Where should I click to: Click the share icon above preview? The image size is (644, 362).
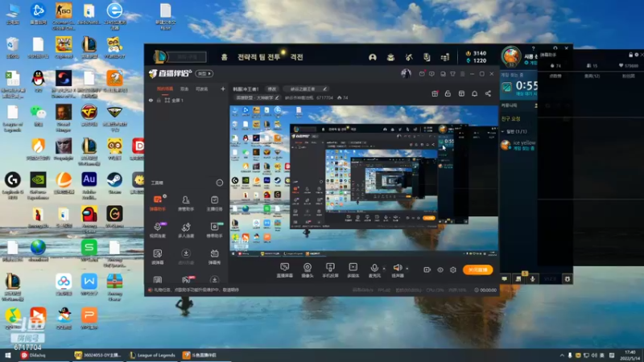point(488,93)
